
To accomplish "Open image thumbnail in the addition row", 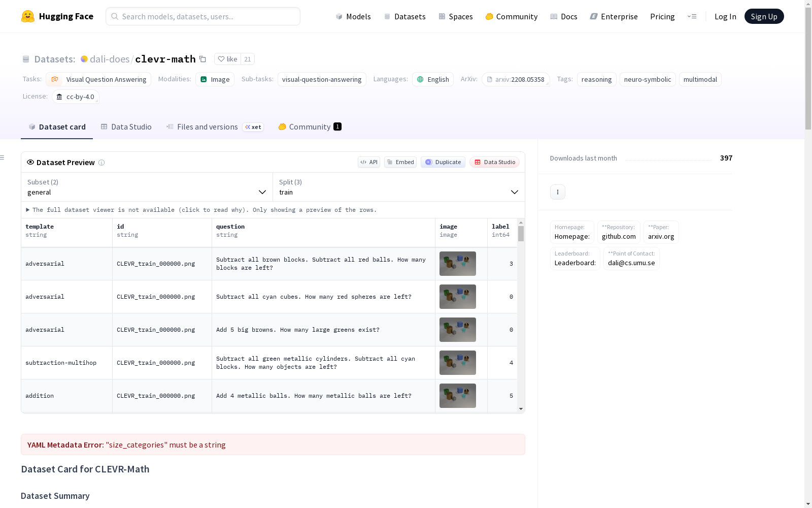I will tap(458, 396).
